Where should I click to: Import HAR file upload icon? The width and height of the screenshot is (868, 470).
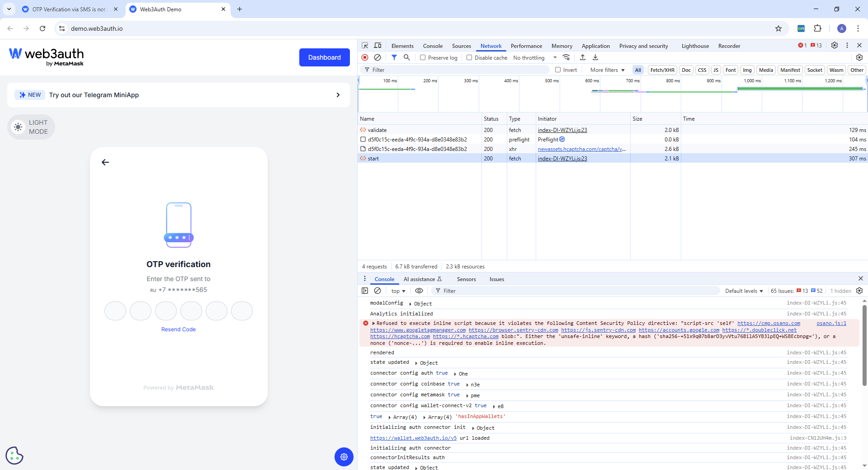click(x=583, y=57)
